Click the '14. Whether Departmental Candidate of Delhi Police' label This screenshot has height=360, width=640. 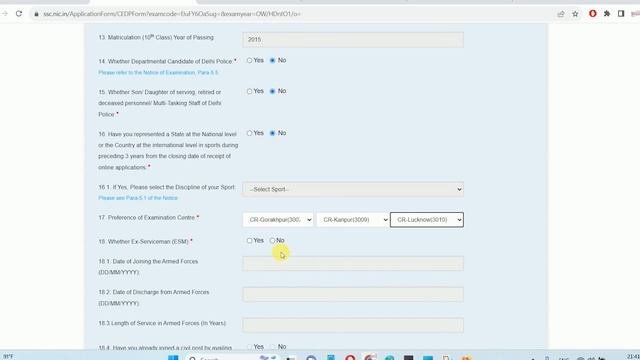coord(167,61)
